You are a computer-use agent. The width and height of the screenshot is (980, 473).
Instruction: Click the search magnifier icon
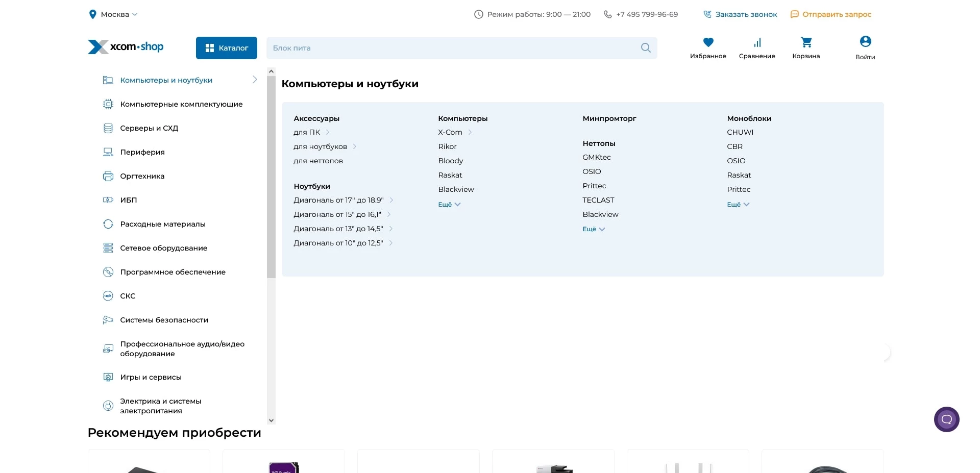(x=646, y=48)
